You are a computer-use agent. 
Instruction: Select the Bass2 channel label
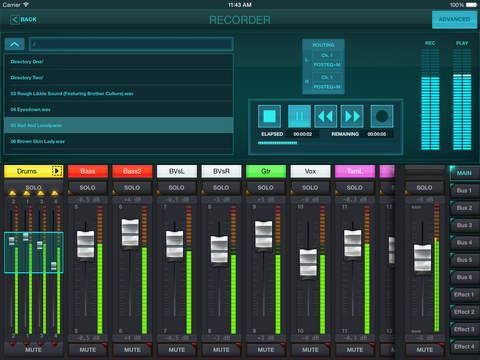pyautogui.click(x=132, y=171)
